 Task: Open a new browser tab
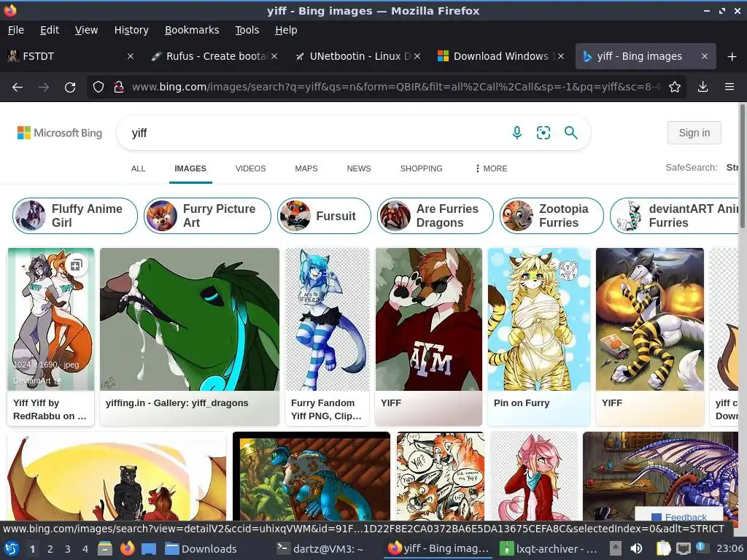click(732, 57)
